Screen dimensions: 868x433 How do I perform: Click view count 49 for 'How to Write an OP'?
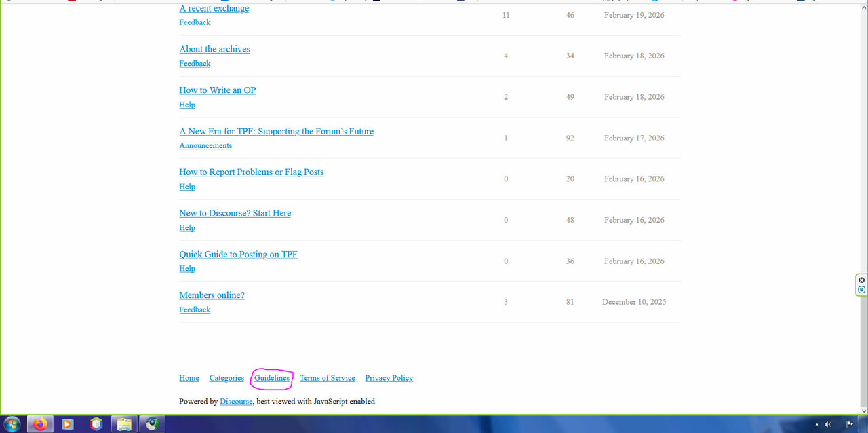click(x=570, y=97)
